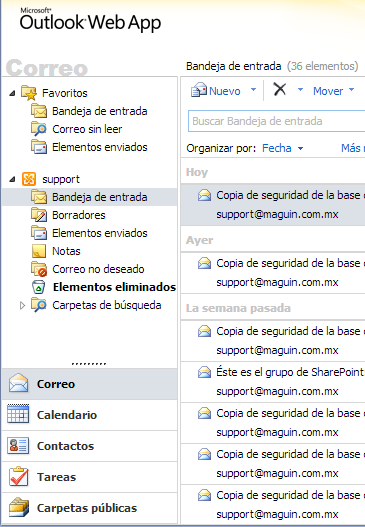Click the Favoritos star folder icon
365x527 pixels.
(x=29, y=93)
